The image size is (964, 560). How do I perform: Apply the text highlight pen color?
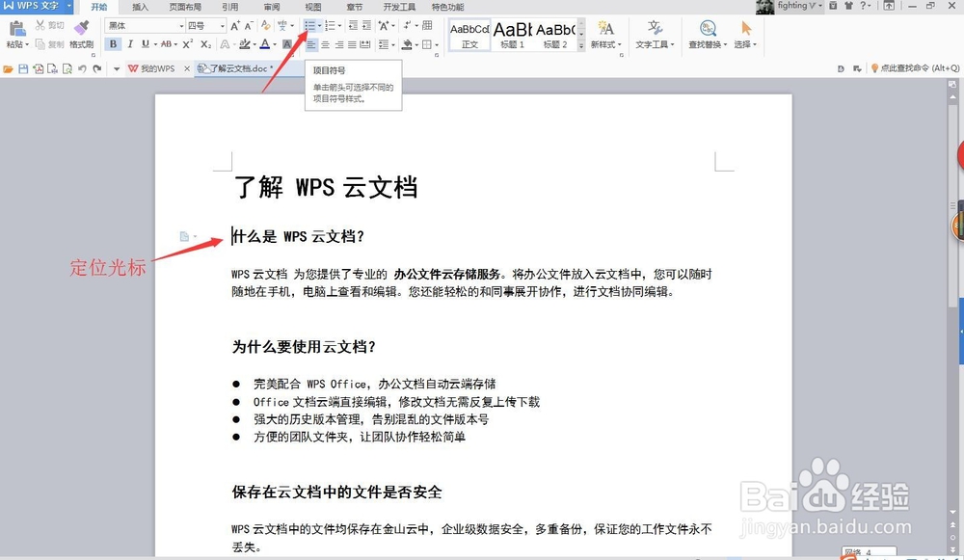245,43
